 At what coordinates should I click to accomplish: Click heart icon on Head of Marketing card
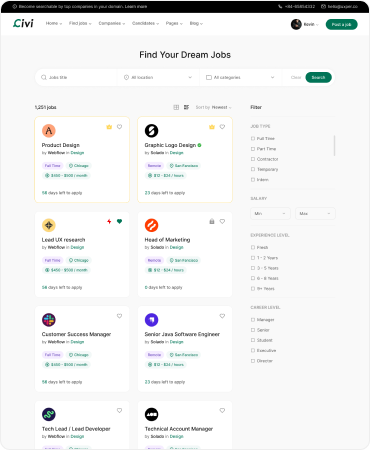(222, 221)
